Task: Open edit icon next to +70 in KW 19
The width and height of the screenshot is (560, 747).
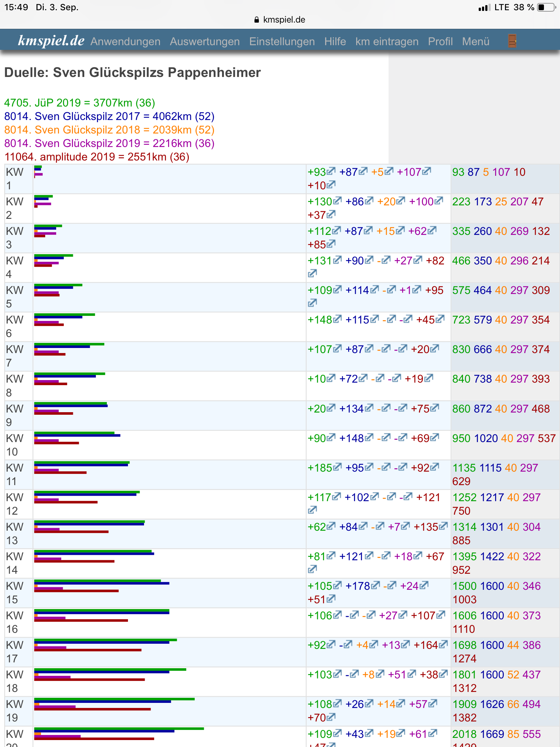Action: [331, 717]
